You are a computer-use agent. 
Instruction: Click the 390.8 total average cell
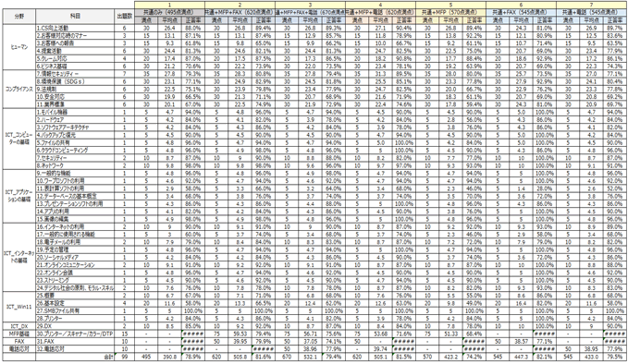coord(170,357)
